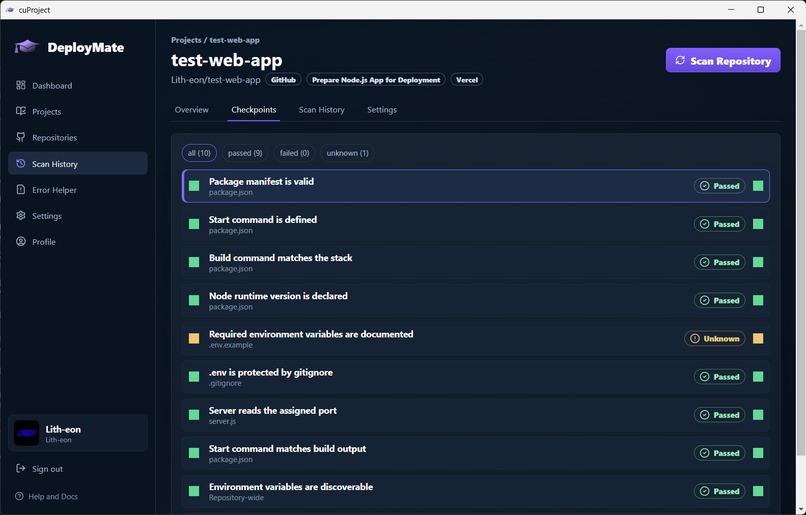
Task: Select the Checkpoints tab
Action: 253,110
